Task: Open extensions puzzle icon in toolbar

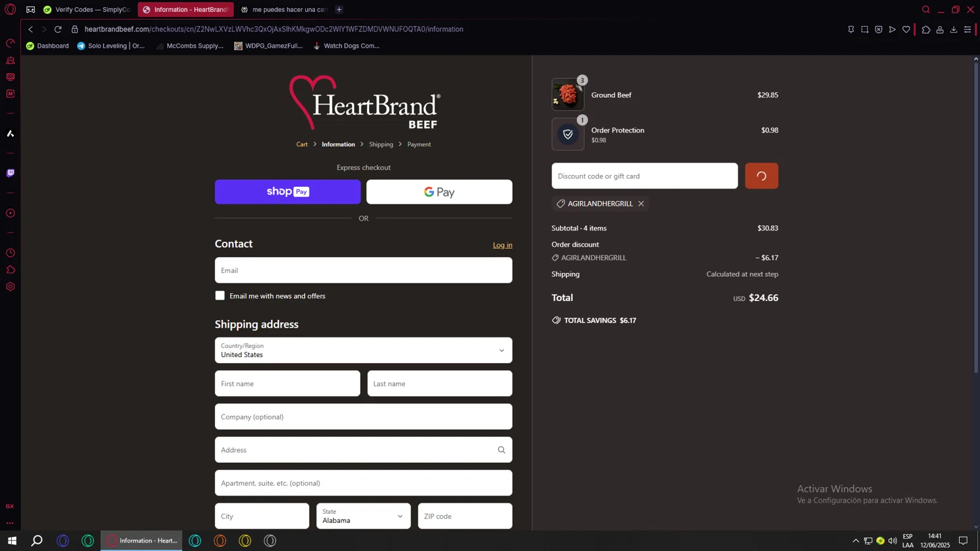Action: click(x=926, y=29)
